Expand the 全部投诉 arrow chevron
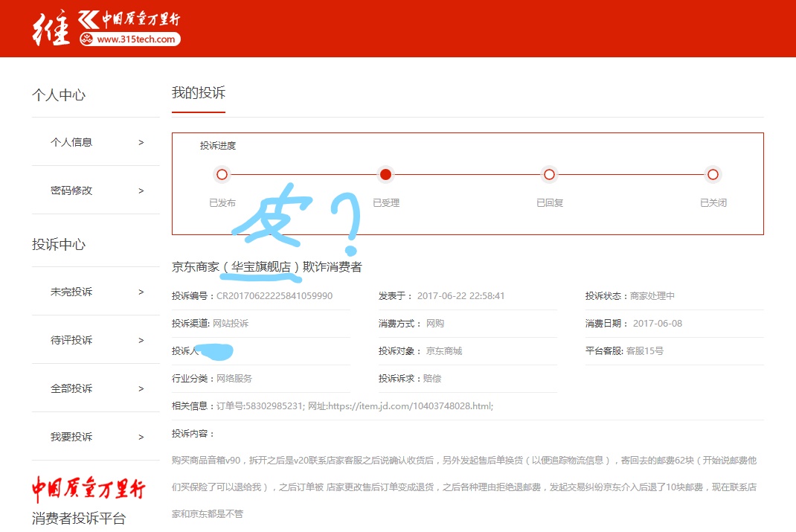Screen dimensions: 796x532 coord(141,389)
